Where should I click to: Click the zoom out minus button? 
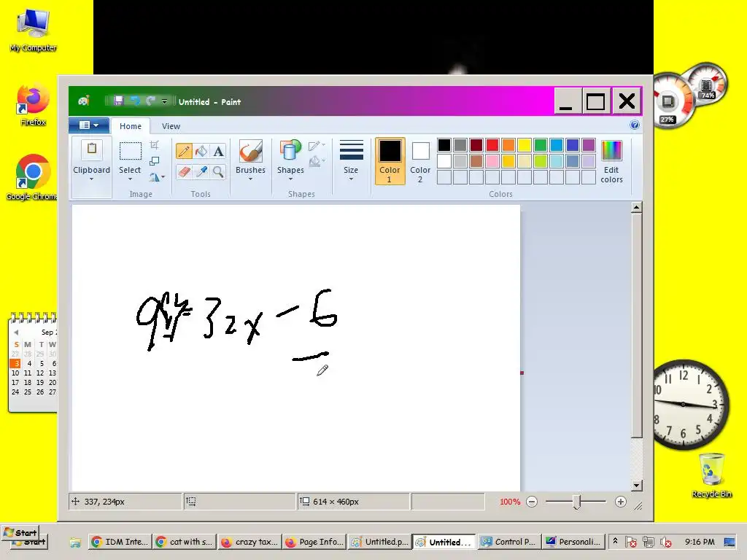pos(532,502)
